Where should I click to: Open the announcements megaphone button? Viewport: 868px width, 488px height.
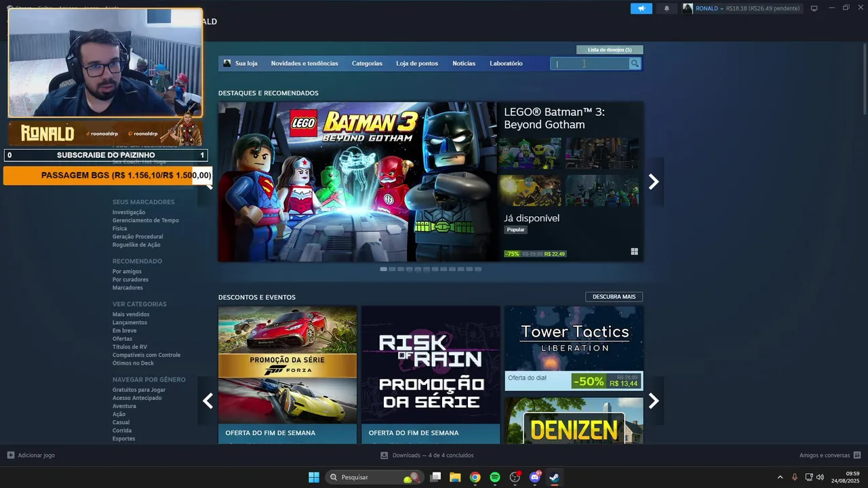[641, 8]
